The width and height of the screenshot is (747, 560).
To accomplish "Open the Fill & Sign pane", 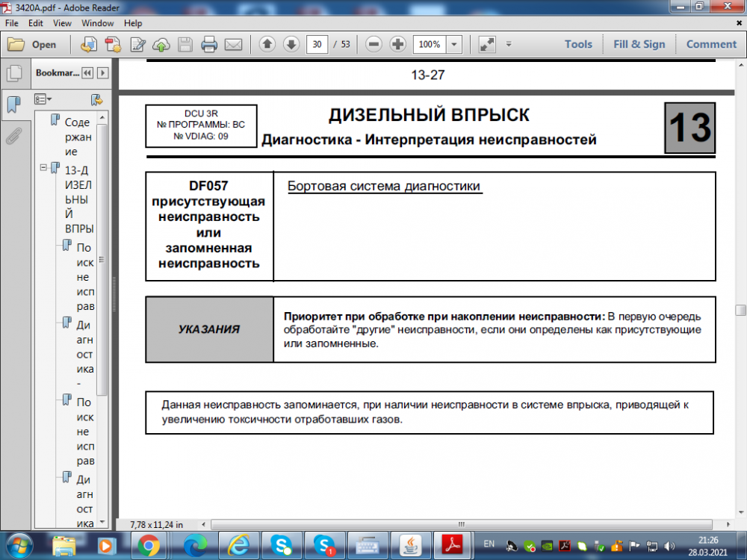I will (x=639, y=44).
